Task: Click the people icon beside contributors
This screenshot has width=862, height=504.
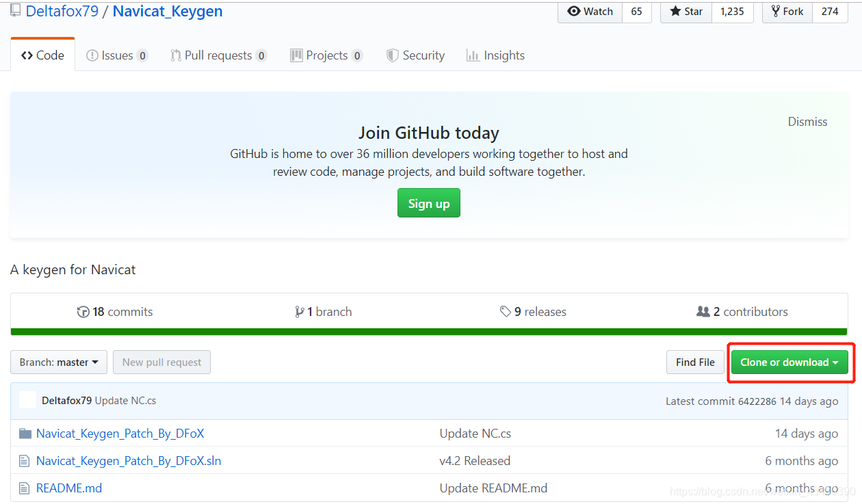Action: [x=703, y=312]
